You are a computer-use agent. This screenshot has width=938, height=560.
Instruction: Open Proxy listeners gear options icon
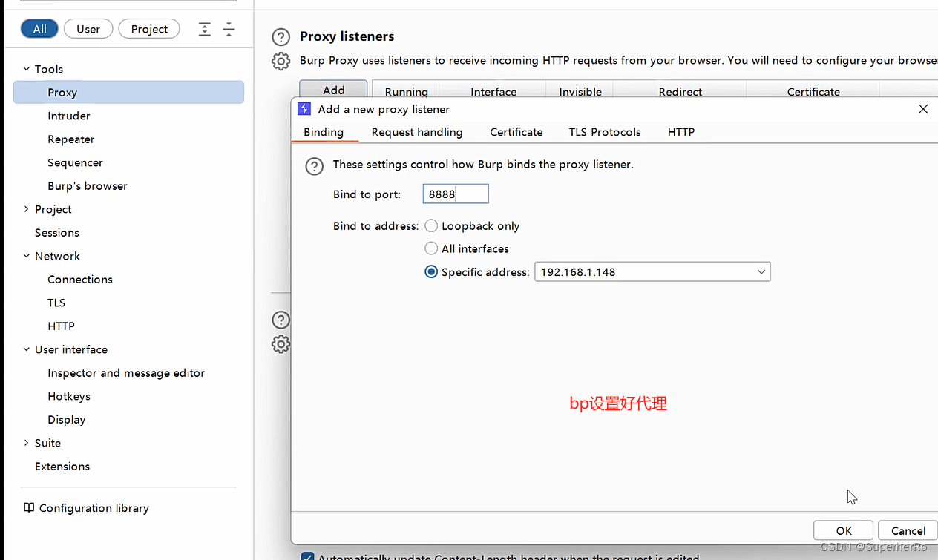281,61
